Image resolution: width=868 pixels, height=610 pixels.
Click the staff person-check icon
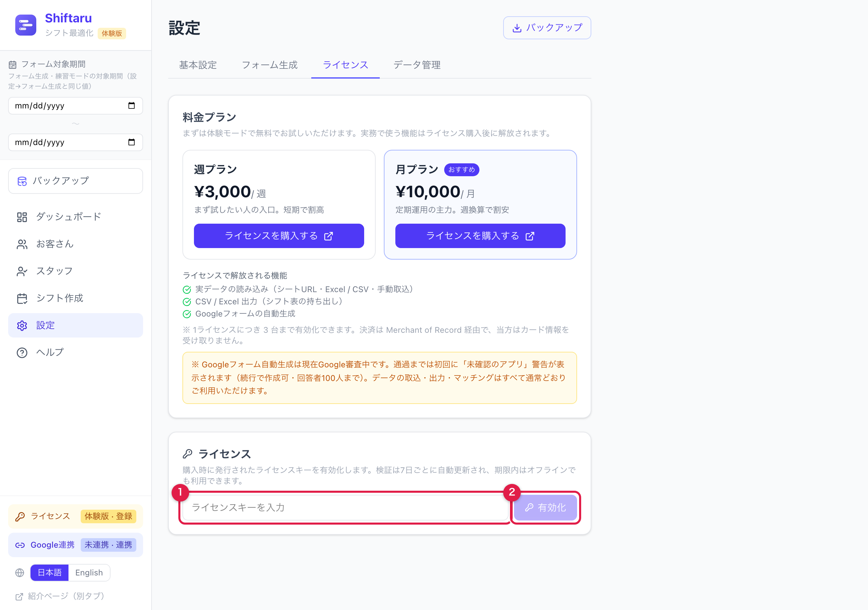pyautogui.click(x=22, y=271)
